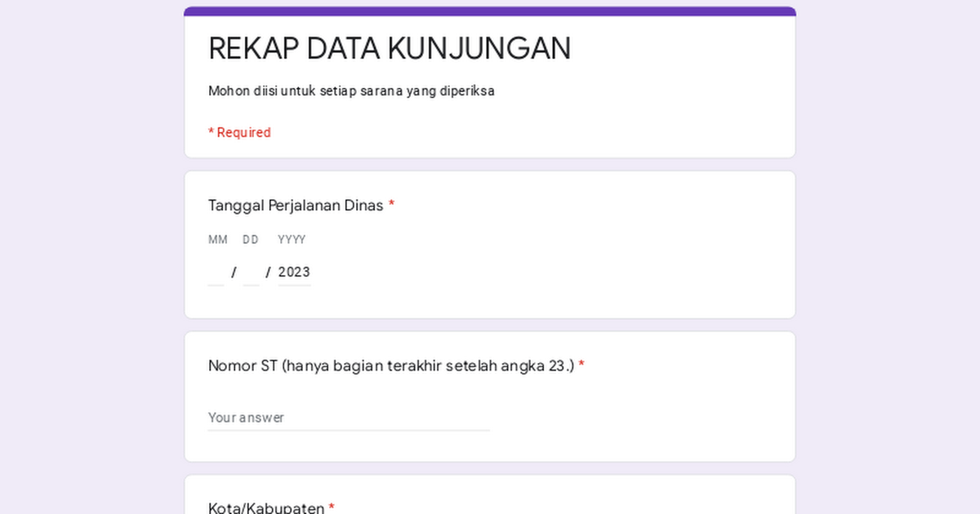Click the slash separator between month and day
Screen dimensions: 980x514
click(x=234, y=272)
